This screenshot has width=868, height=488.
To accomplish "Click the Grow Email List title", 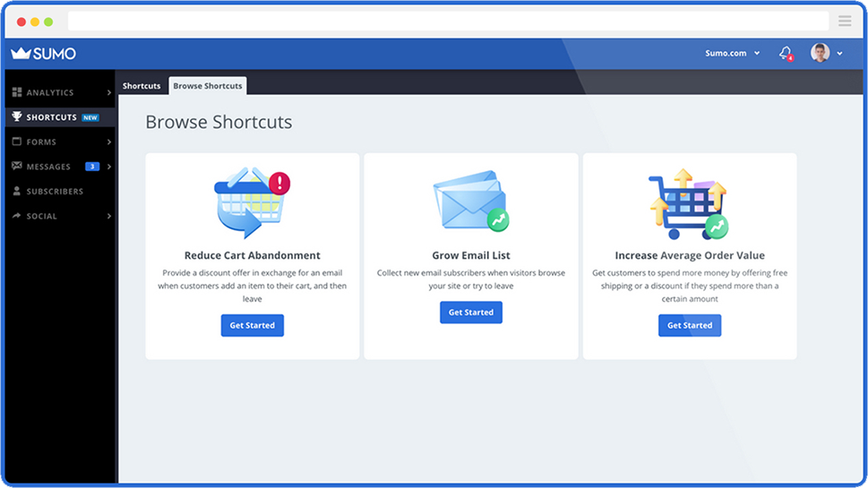I will coord(471,255).
